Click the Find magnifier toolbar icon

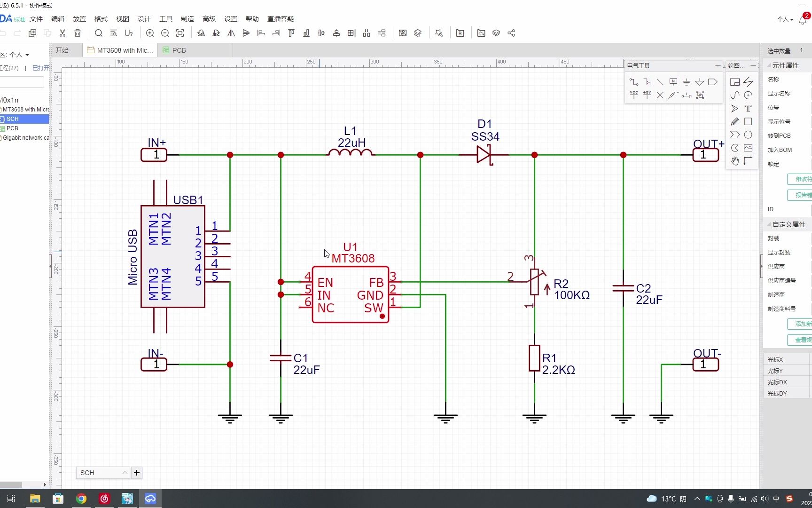coord(99,33)
